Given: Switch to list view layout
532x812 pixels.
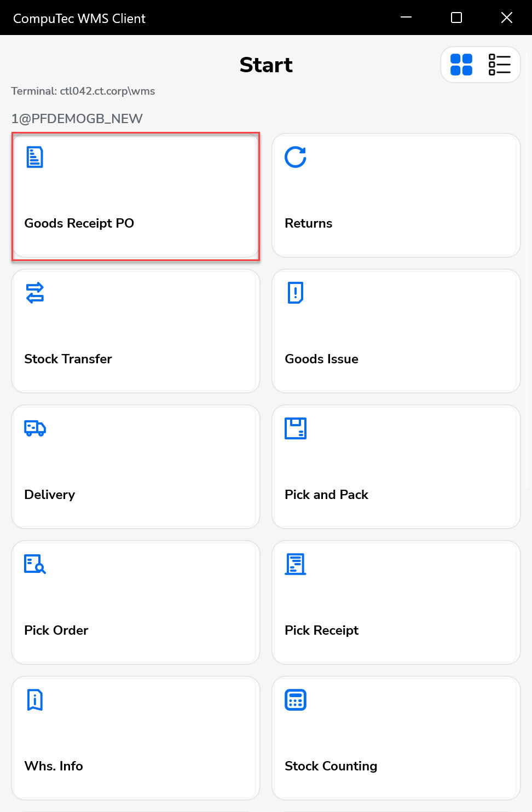Looking at the screenshot, I should click(499, 65).
